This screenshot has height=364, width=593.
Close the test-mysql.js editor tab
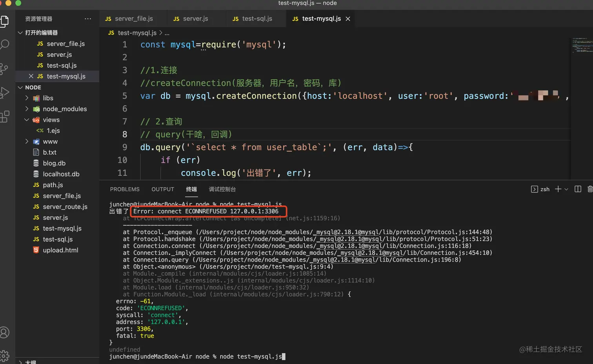(x=347, y=18)
